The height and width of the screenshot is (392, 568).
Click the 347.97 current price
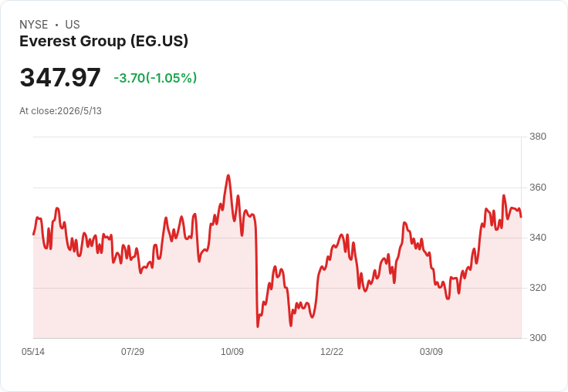(60, 77)
